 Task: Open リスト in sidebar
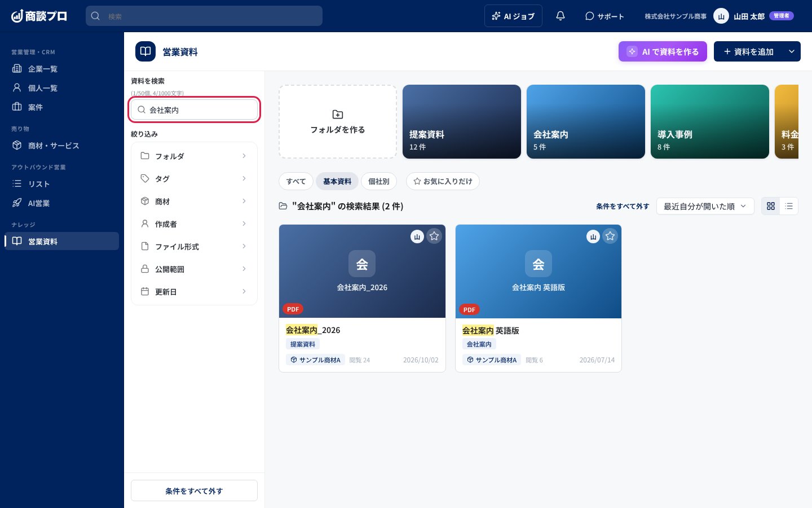click(x=62, y=184)
